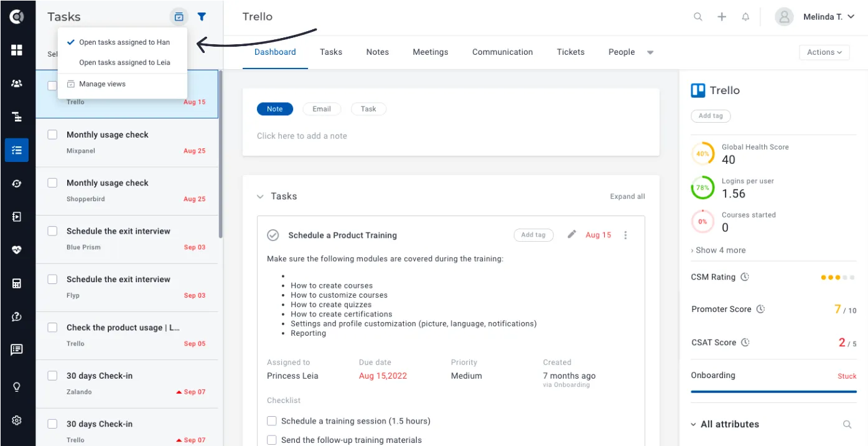
Task: Switch to the Tickets tab
Action: pyautogui.click(x=571, y=52)
